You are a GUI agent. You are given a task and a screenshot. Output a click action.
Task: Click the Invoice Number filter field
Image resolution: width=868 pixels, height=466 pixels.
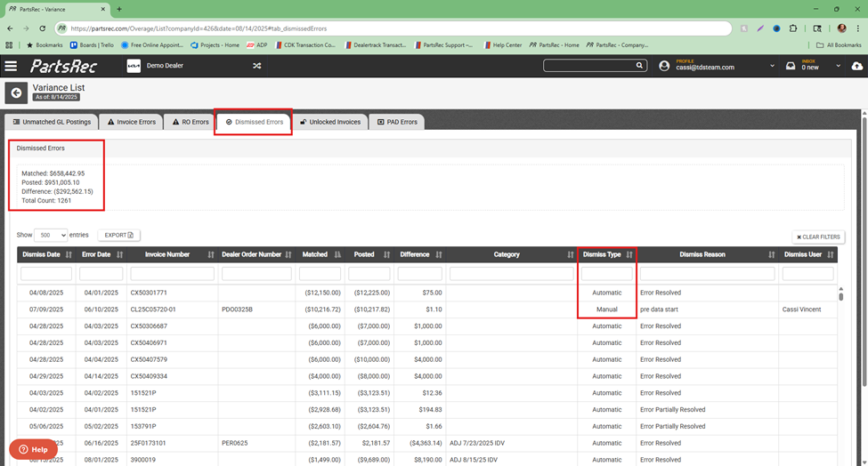(172, 274)
